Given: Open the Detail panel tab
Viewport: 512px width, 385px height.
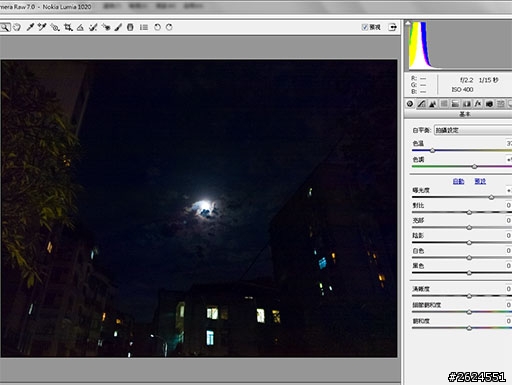Looking at the screenshot, I should click(433, 104).
